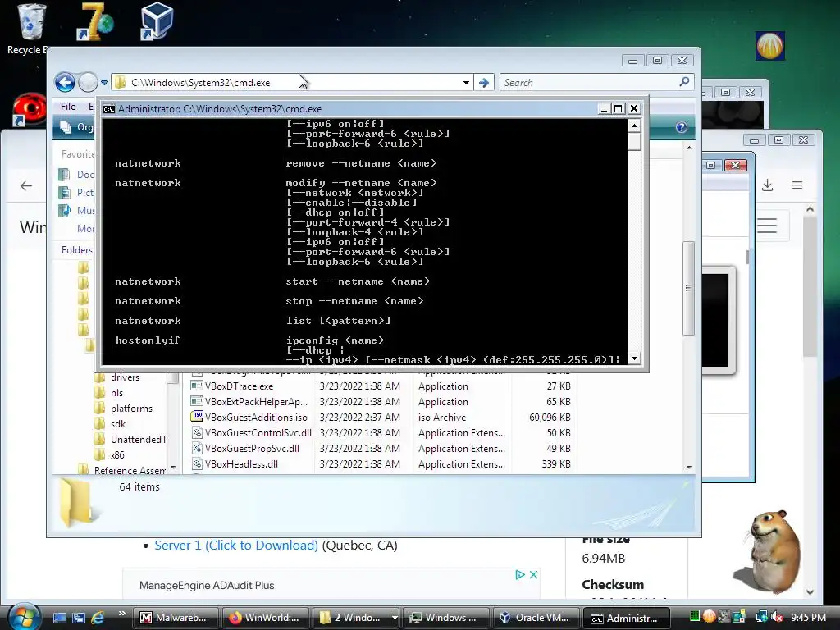Screen dimensions: 840x630
Task: Select VBoxDTrace.exe file
Action: (239, 386)
